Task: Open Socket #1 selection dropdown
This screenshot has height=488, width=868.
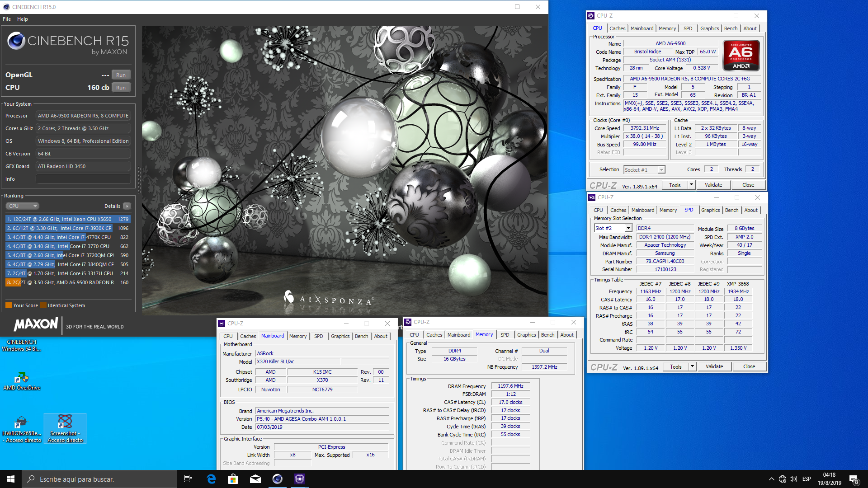Action: 644,170
